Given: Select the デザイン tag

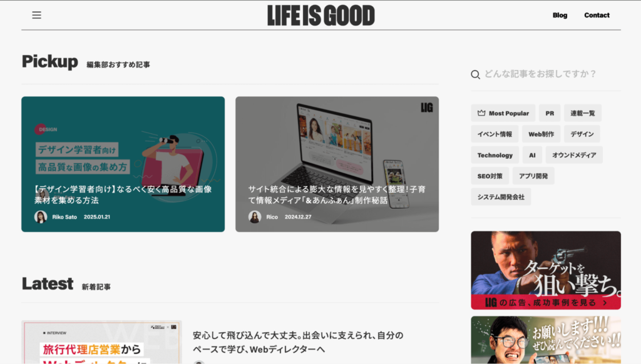Looking at the screenshot, I should (x=582, y=134).
